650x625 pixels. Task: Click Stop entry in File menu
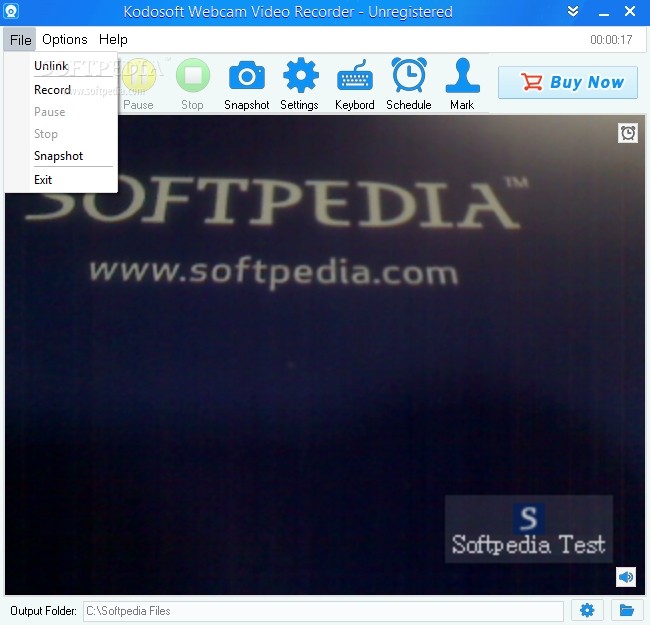[61, 134]
